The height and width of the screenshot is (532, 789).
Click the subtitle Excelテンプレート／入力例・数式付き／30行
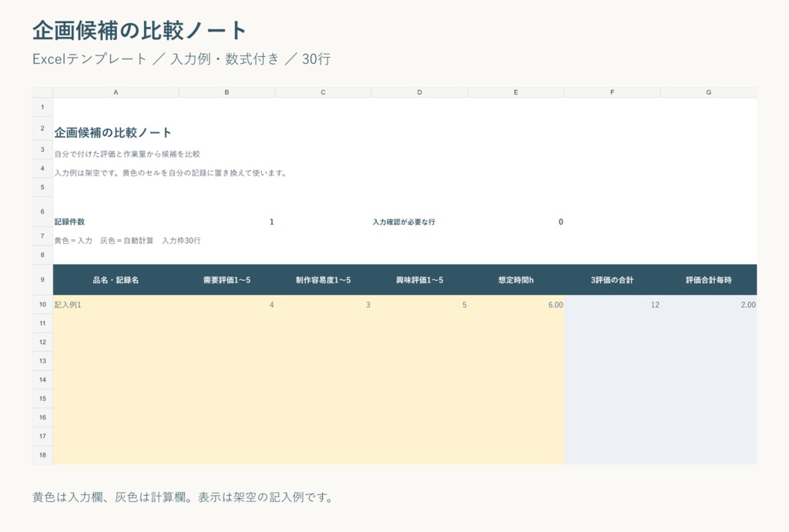click(182, 59)
